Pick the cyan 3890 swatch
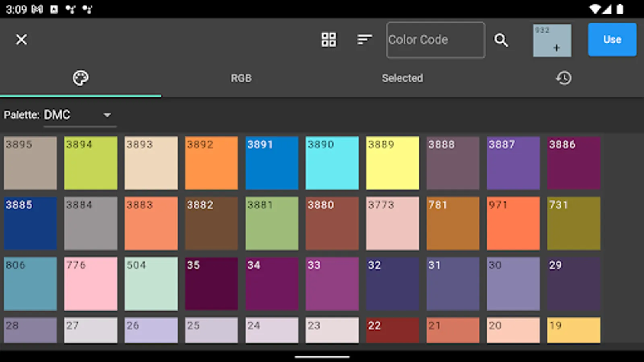 point(332,163)
